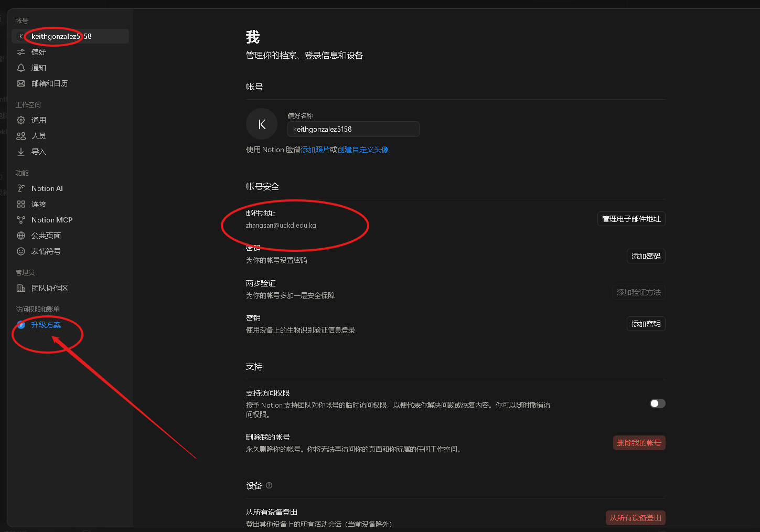The image size is (760, 532).
Task: Click the 添加验证方法 button
Action: coord(639,292)
